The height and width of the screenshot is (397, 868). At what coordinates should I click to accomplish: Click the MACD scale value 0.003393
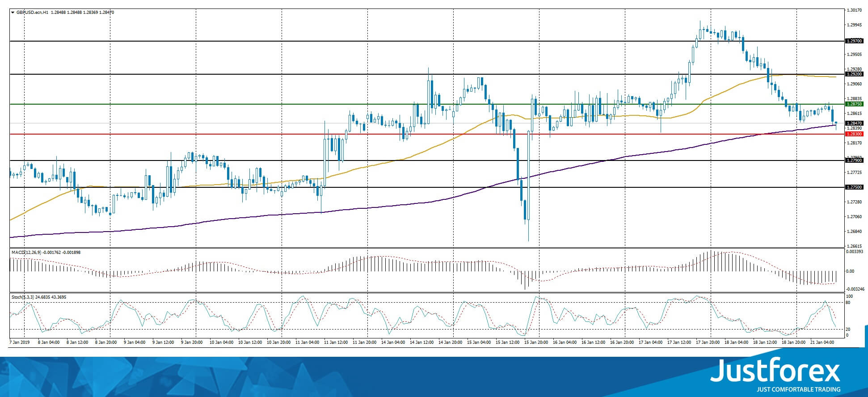tap(855, 252)
